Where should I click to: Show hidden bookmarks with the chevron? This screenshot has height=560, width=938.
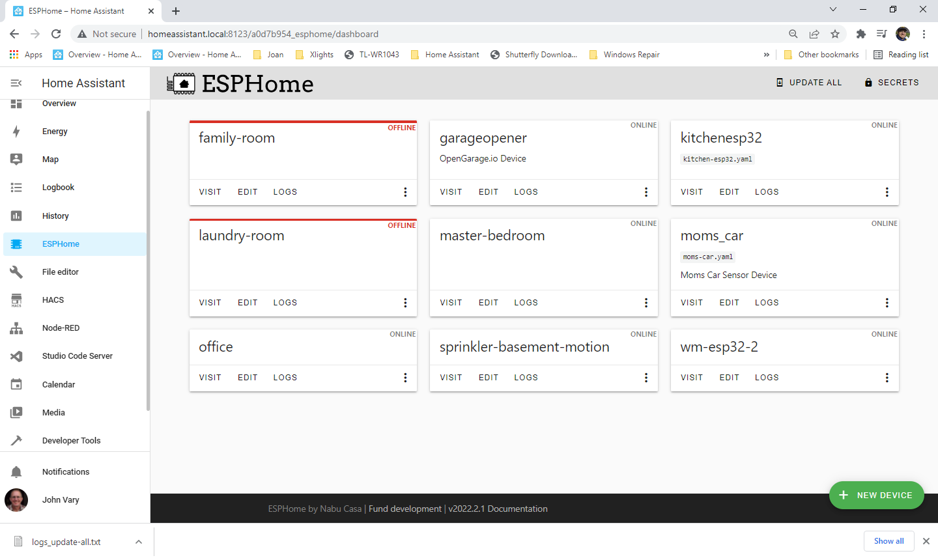click(767, 55)
